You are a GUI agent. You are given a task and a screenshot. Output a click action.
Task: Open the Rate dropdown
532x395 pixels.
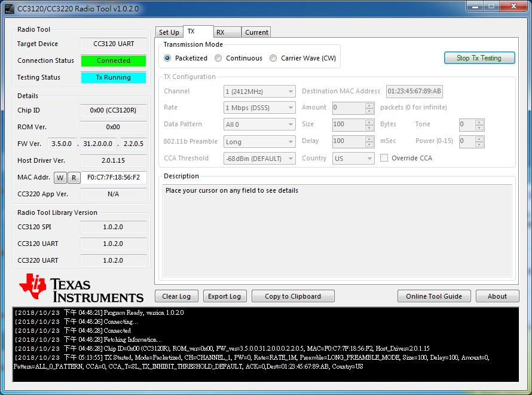[259, 108]
